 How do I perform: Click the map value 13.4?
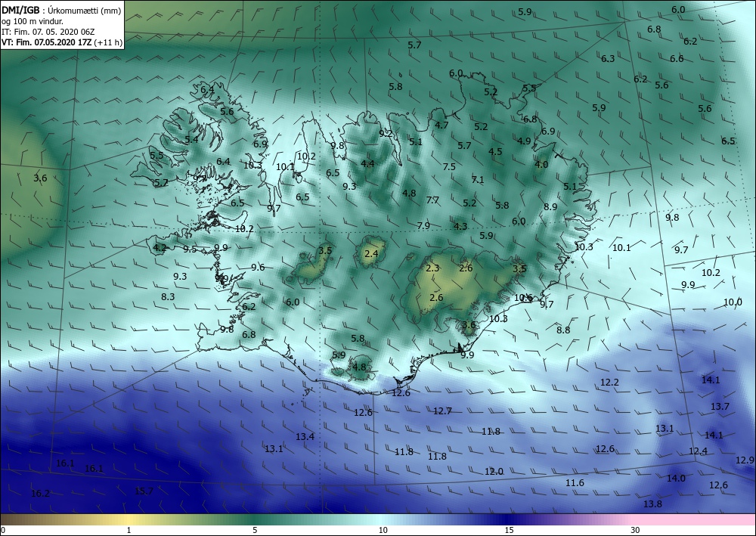[305, 437]
